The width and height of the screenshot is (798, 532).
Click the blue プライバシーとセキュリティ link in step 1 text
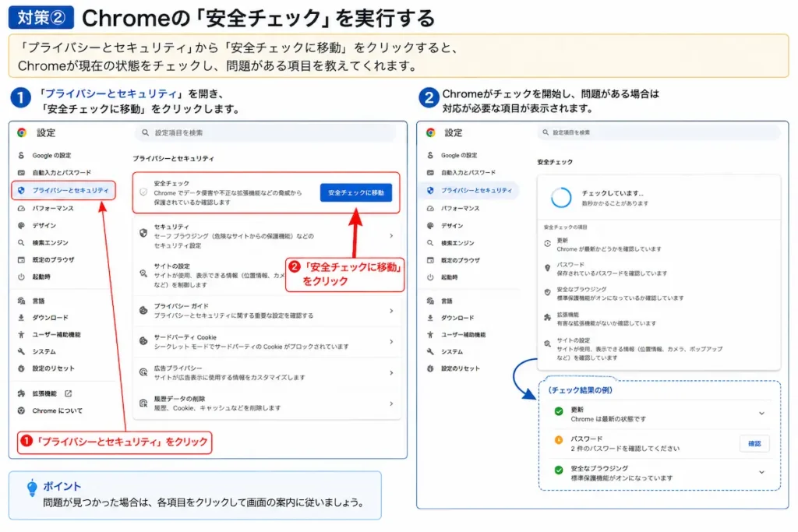point(111,93)
